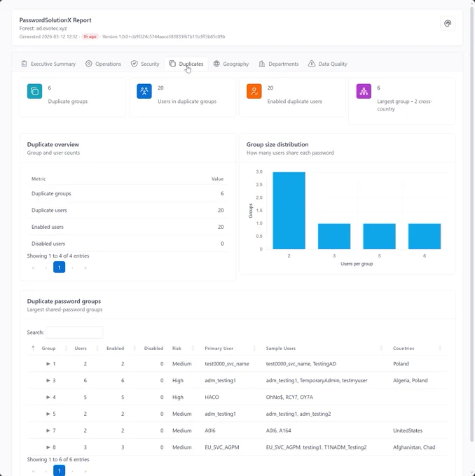Expand duplicate group 3 row
Image resolution: width=475 pixels, height=476 pixels.
[48, 380]
